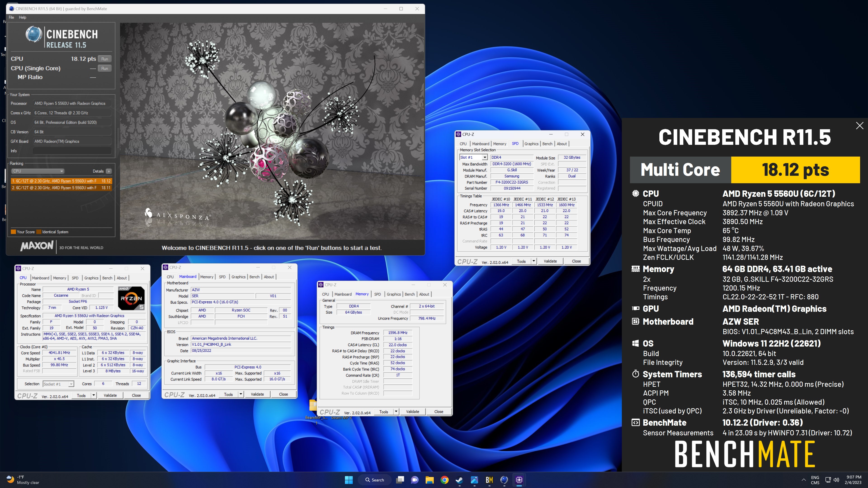Click the Part Number F4-3200C22-32GRS field
The image size is (868, 488).
(512, 182)
